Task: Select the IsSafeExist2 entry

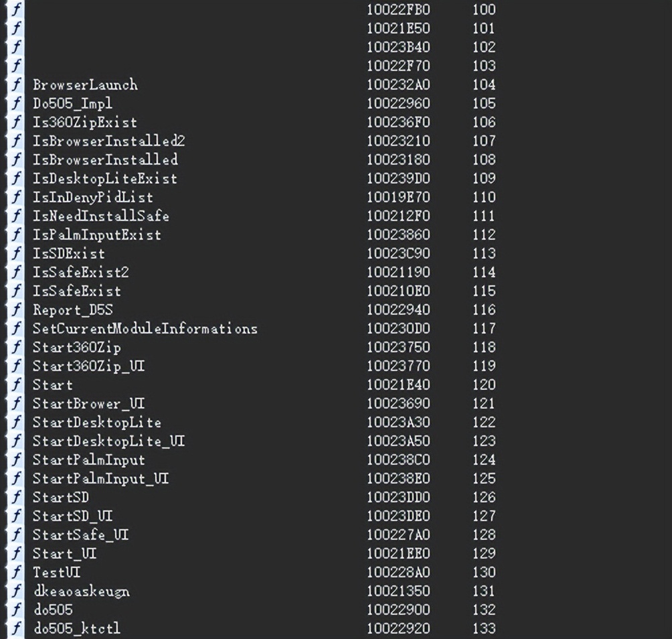Action: 81,273
